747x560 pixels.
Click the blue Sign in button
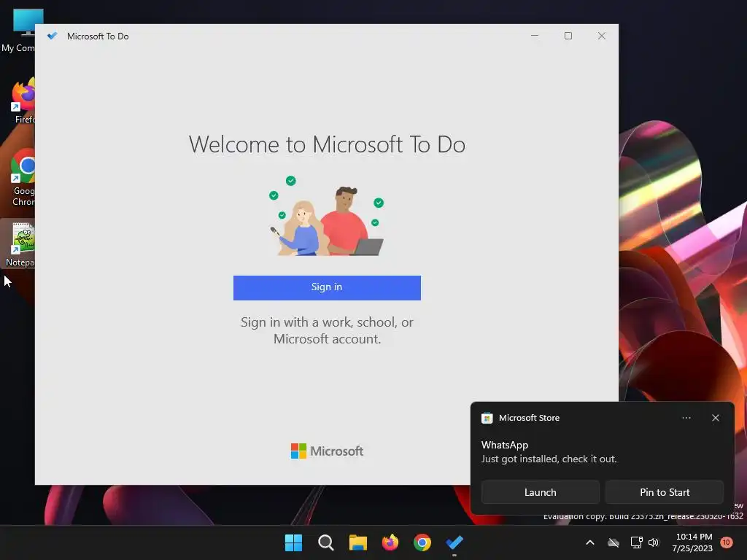(x=327, y=287)
